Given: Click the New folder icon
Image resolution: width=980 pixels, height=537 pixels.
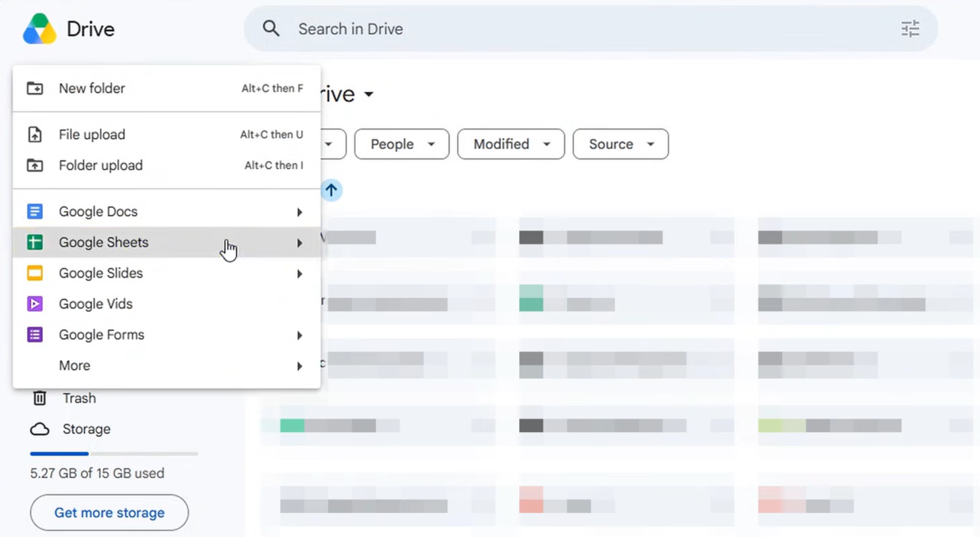Looking at the screenshot, I should click(34, 88).
